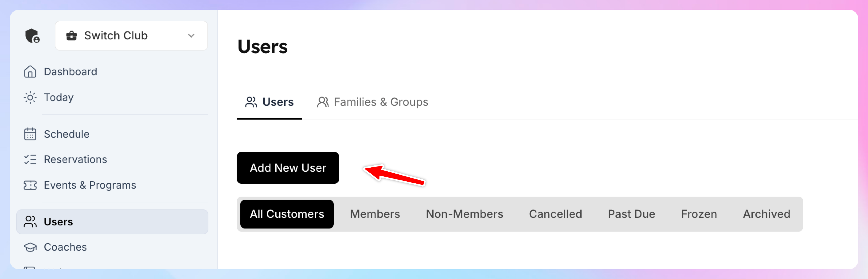Click the Schedule calendar icon
Viewport: 868px width, 279px height.
click(x=30, y=134)
